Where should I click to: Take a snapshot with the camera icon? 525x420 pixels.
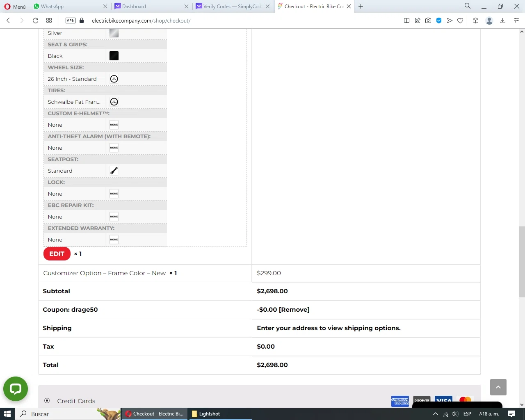click(428, 21)
